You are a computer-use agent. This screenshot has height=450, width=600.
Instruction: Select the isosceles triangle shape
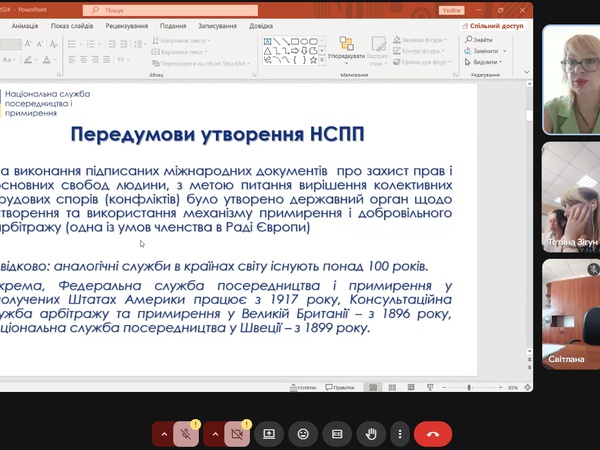(x=267, y=50)
